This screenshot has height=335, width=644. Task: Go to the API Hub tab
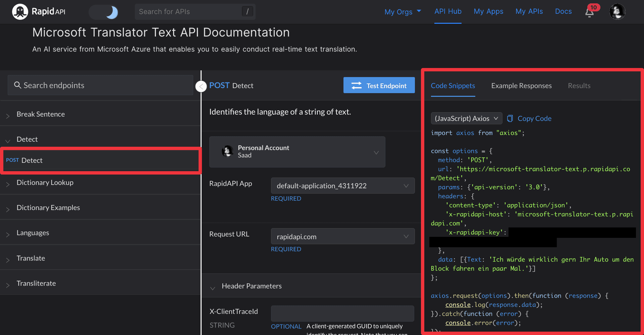click(x=448, y=11)
